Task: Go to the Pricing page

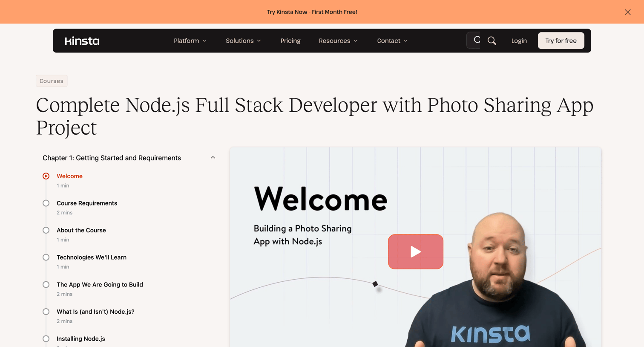Action: tap(290, 40)
